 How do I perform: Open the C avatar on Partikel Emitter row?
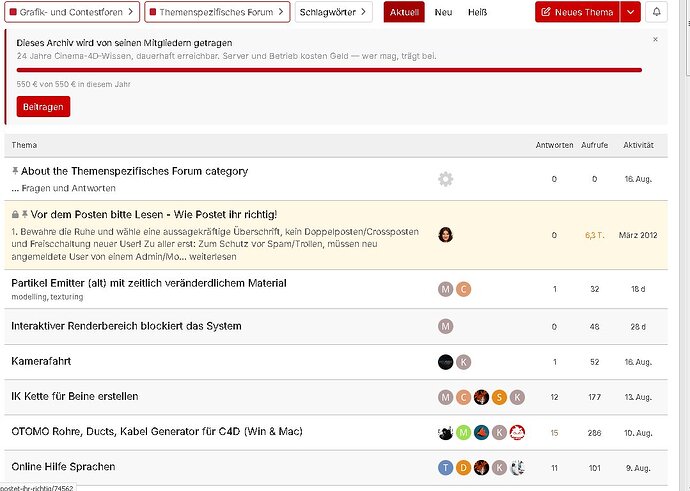(x=463, y=289)
